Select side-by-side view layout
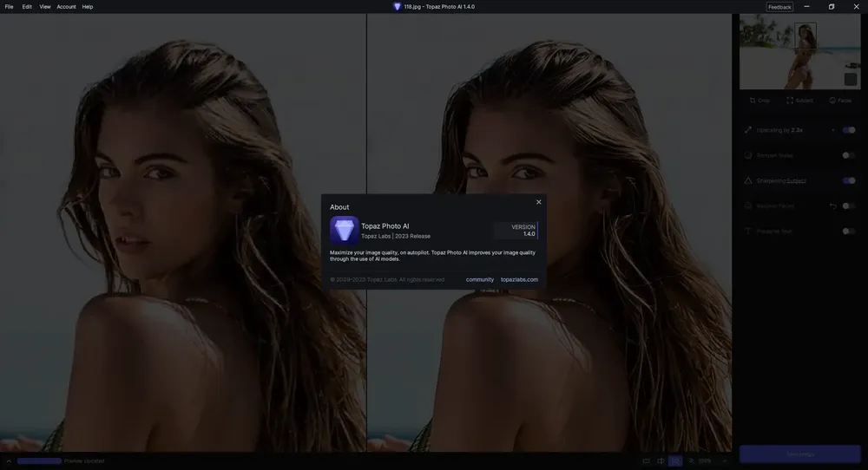 [675, 460]
